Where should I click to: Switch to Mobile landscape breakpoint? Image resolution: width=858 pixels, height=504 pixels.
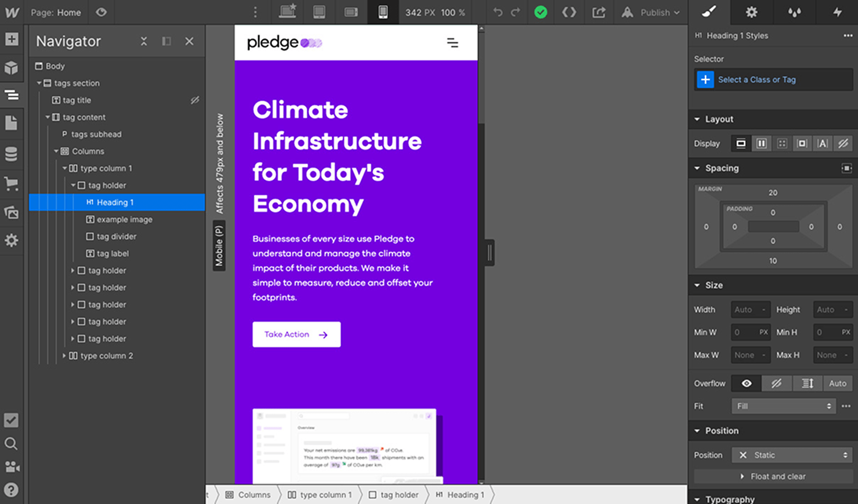point(351,12)
